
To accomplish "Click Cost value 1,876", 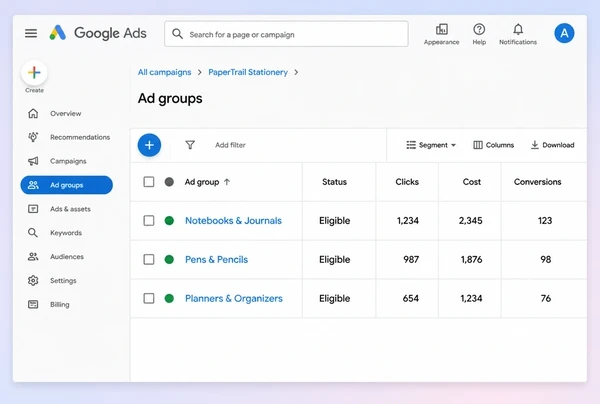I will tap(471, 260).
